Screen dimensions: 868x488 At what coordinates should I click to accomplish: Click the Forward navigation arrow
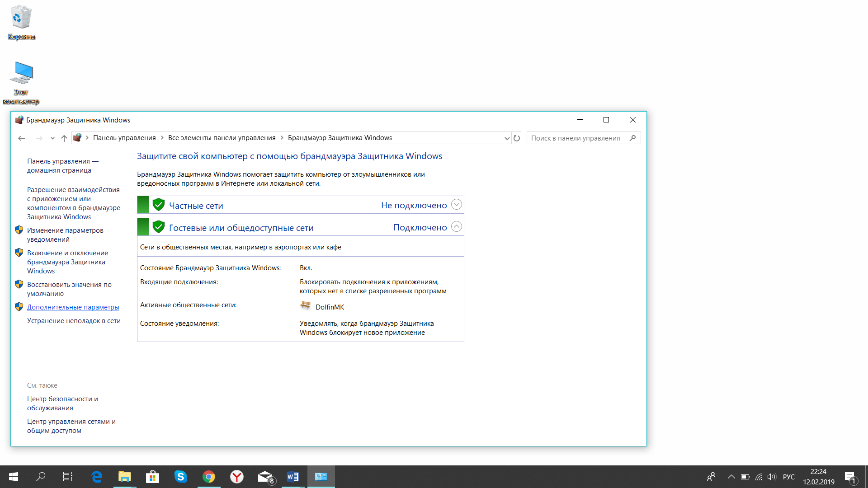(39, 138)
